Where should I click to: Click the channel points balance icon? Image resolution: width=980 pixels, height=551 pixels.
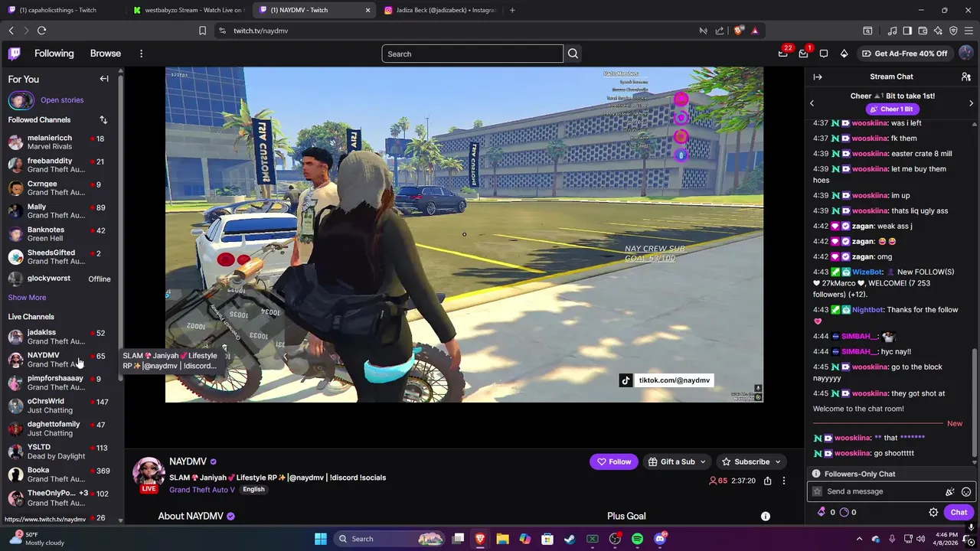(844, 512)
